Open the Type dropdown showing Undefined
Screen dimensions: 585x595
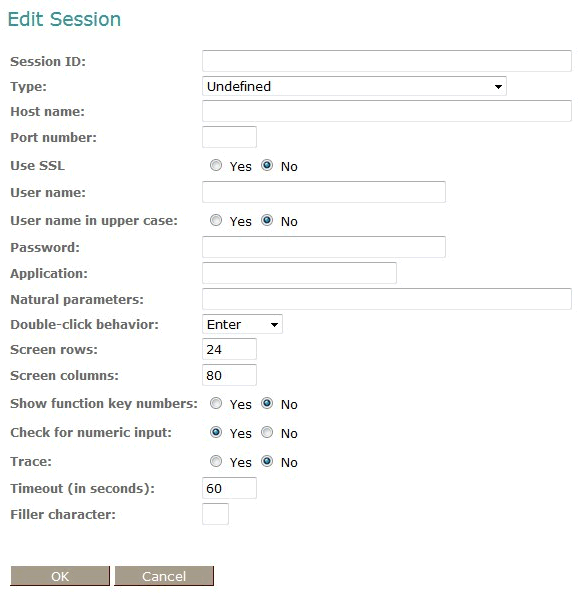click(354, 86)
